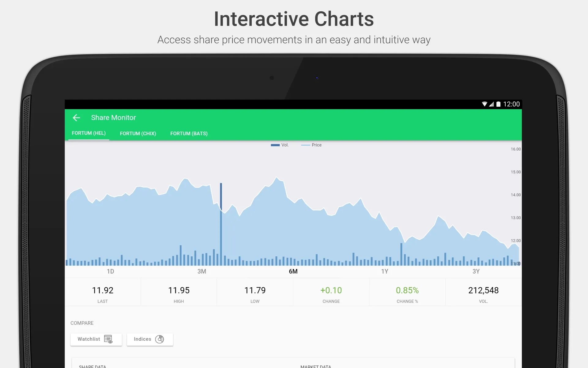
Task: Tap the tallest volume spike bar
Action: [x=221, y=224]
